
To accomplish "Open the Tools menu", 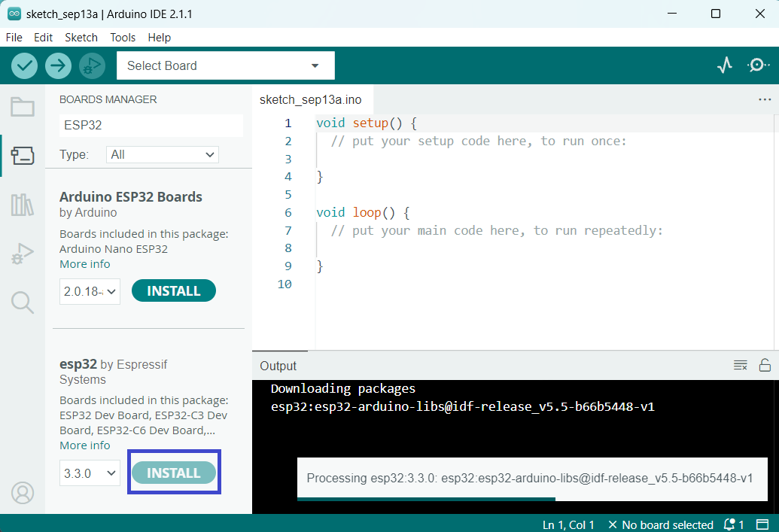I will coord(123,37).
